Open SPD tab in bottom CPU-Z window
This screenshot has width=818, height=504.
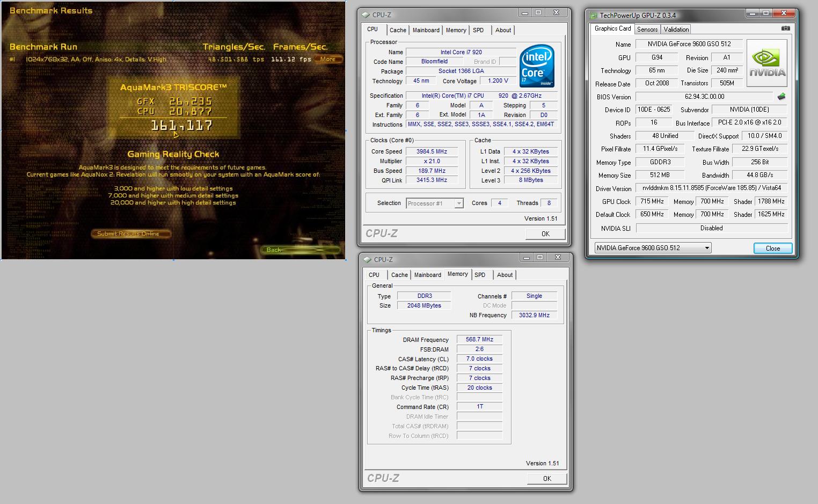(x=480, y=275)
